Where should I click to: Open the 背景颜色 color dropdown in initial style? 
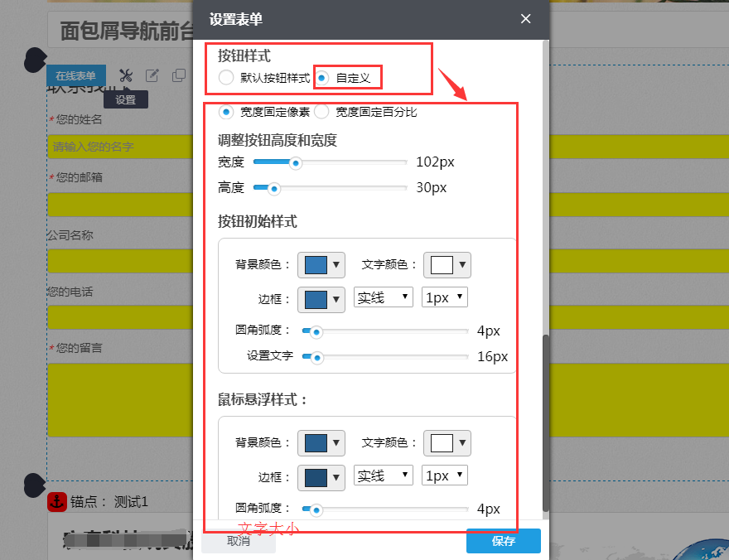(x=321, y=264)
